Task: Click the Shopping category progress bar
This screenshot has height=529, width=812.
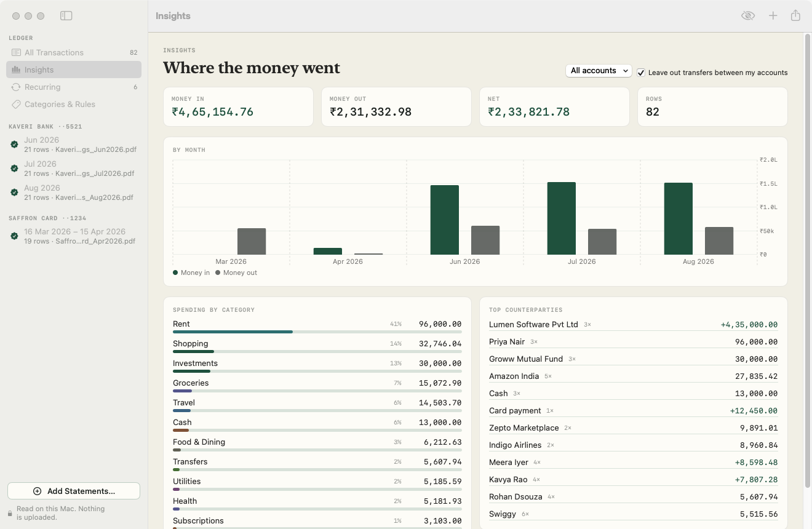Action: 317,352
